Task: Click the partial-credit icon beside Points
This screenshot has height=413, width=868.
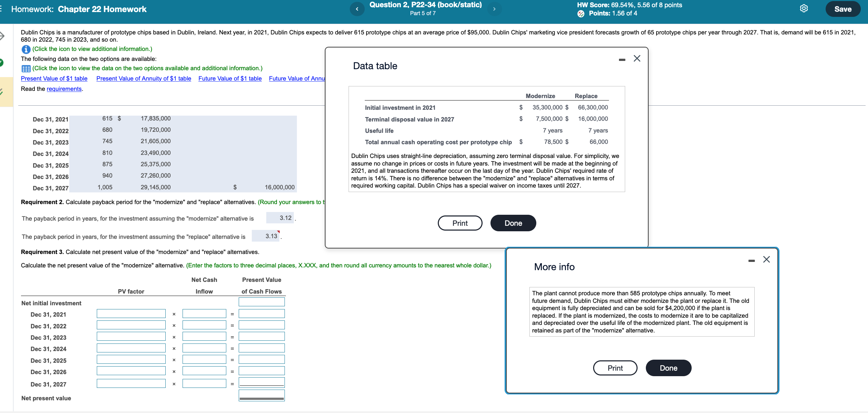Action: coord(581,14)
